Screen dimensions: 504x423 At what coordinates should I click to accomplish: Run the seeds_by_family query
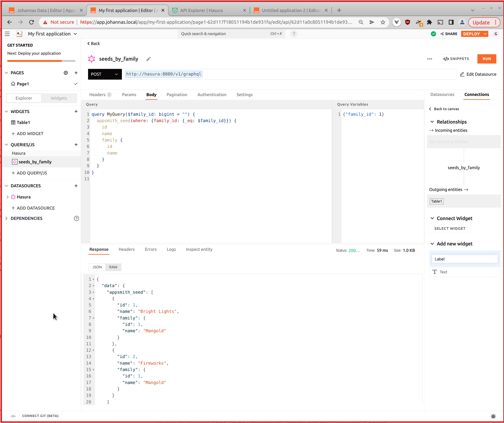487,59
